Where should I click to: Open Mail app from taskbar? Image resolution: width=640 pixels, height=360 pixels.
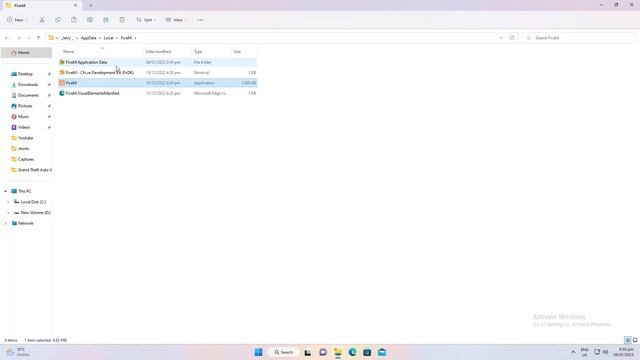(382, 352)
